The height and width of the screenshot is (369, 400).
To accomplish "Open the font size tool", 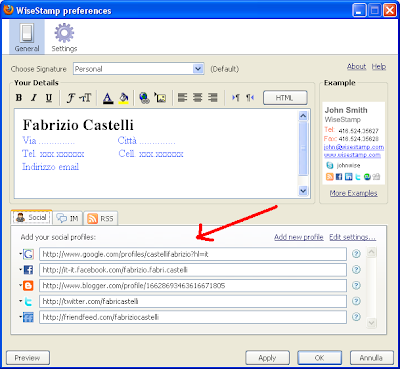I will (85, 98).
